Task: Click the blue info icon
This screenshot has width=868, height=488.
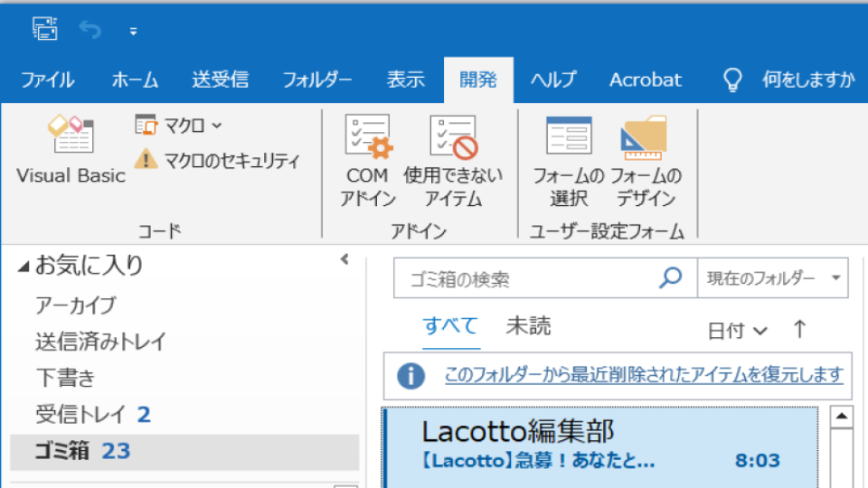Action: click(x=410, y=376)
